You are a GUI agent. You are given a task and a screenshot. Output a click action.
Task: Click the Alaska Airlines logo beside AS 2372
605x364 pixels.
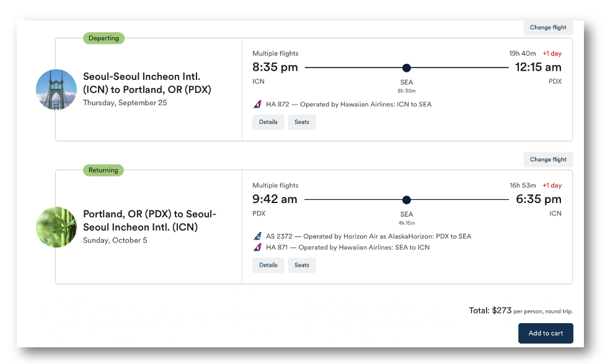pyautogui.click(x=257, y=236)
